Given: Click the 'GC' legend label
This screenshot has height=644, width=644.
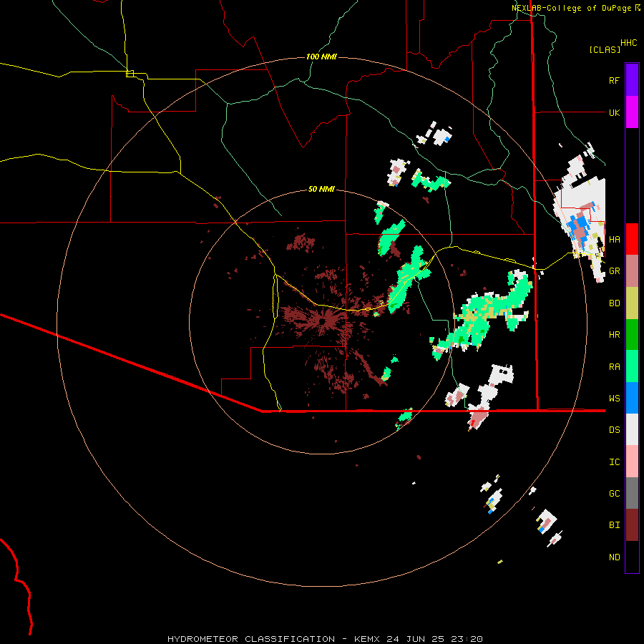Looking at the screenshot, I should 614,494.
